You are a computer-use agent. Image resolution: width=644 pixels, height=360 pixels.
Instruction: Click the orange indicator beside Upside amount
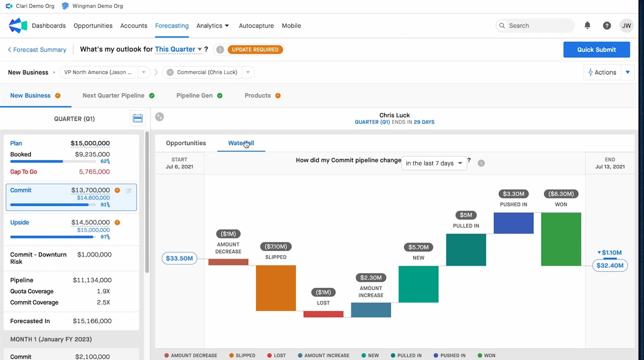[x=117, y=222]
